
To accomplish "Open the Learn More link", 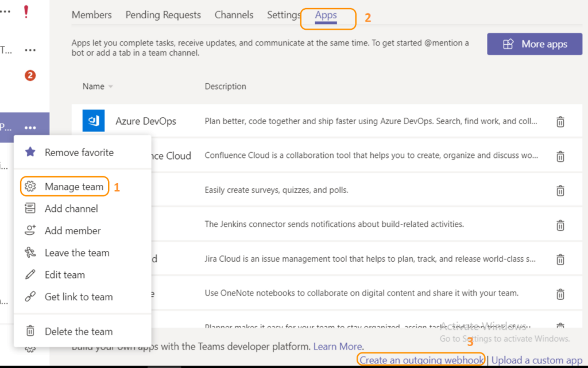I will pyautogui.click(x=338, y=346).
